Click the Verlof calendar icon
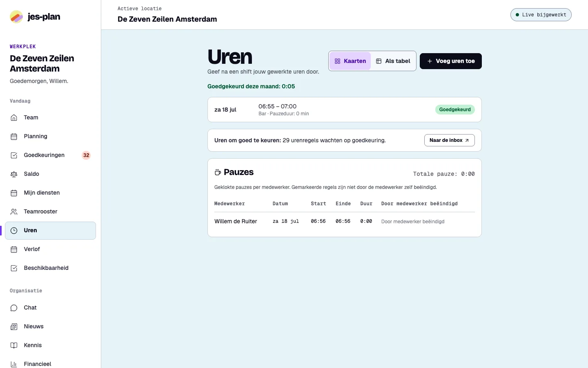Image resolution: width=588 pixels, height=368 pixels. point(14,249)
